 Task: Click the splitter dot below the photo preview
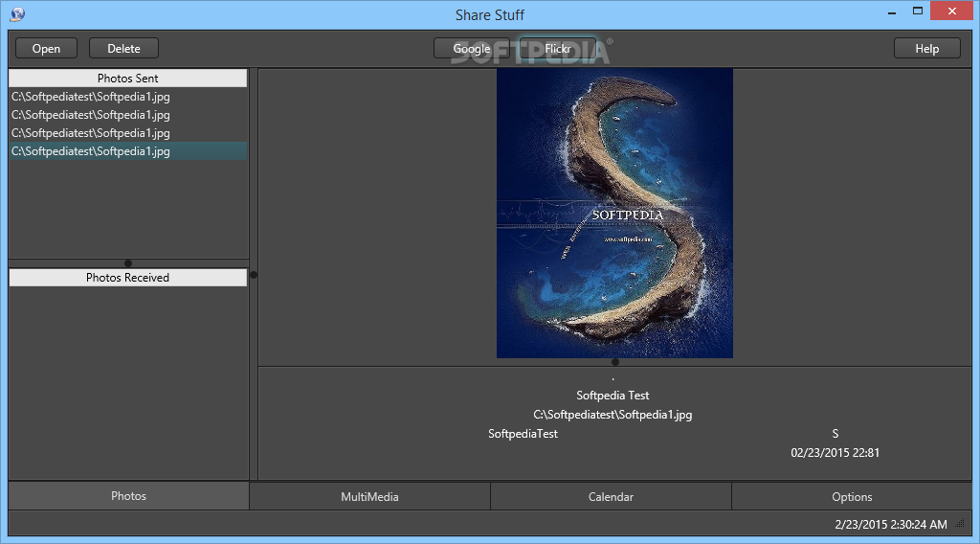pos(615,362)
